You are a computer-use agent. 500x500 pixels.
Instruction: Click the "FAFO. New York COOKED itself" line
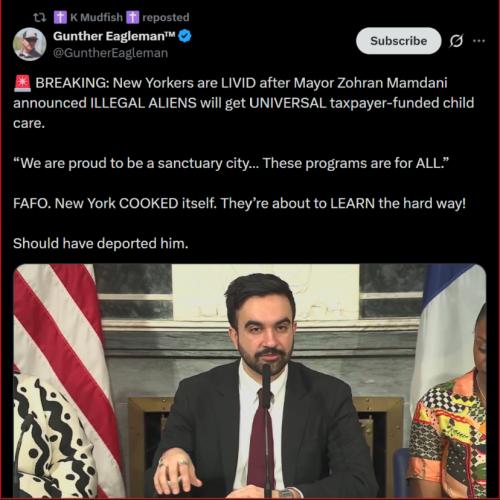pos(239,203)
